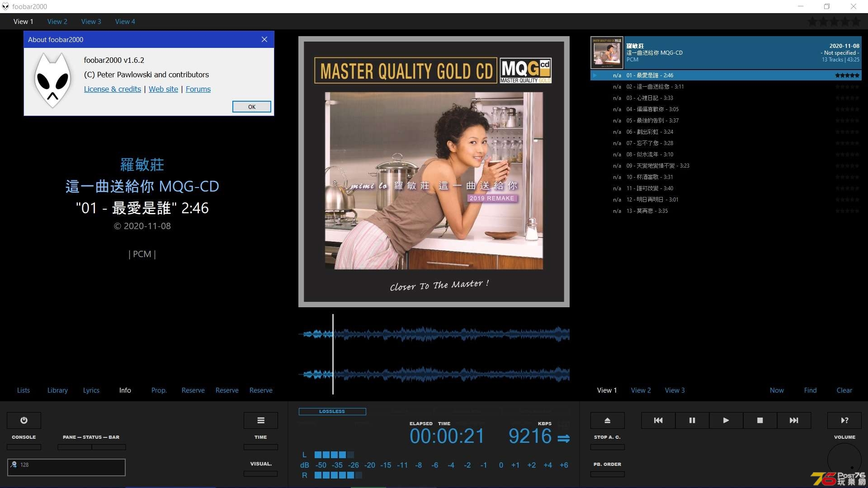The height and width of the screenshot is (488, 868).
Task: Seek within the waveform seekbar
Action: coord(434,354)
